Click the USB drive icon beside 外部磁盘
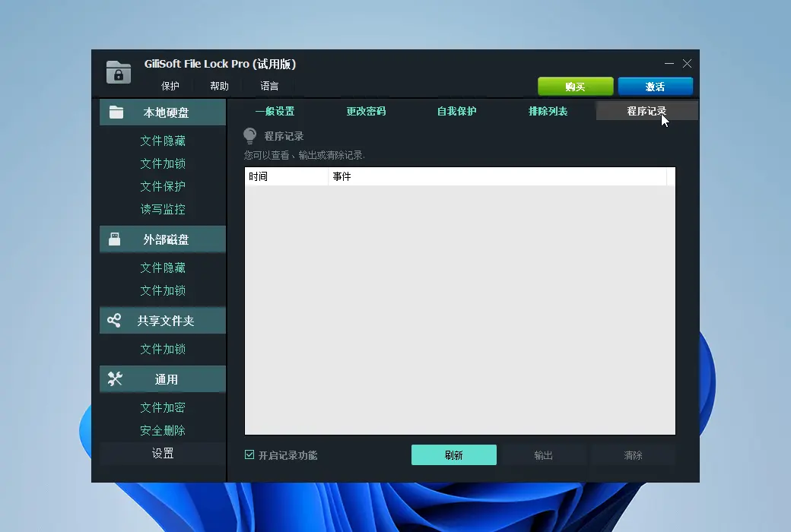Image resolution: width=791 pixels, height=532 pixels. click(115, 239)
